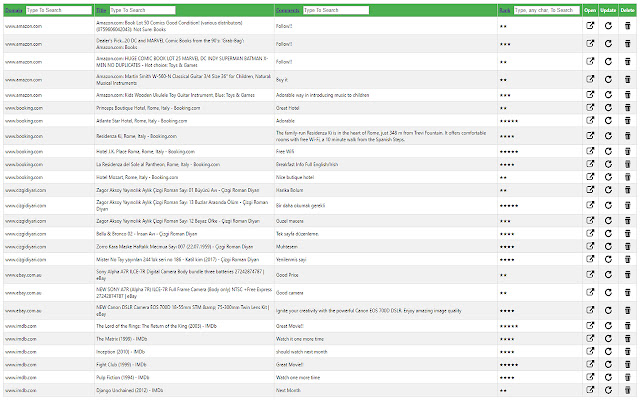This screenshot has width=640, height=400.
Task: Click the Delete column header
Action: (x=628, y=10)
